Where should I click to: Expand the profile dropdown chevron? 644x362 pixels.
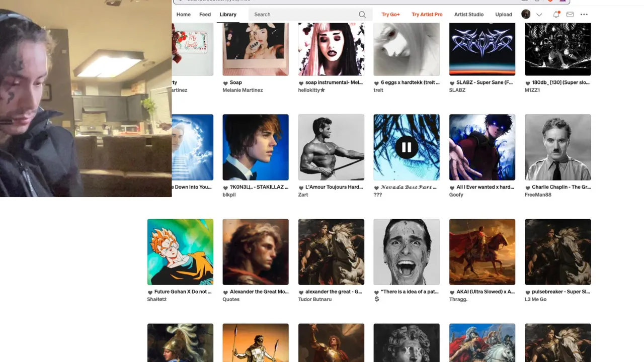coord(539,15)
